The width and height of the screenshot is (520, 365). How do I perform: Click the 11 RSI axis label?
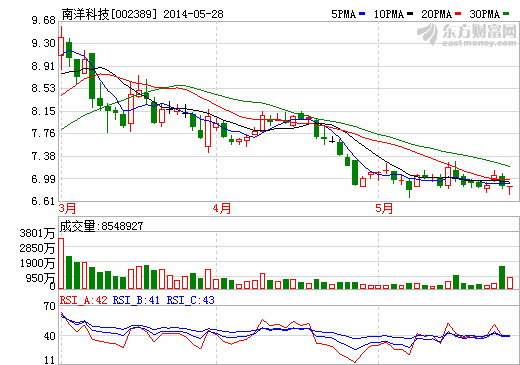49,360
